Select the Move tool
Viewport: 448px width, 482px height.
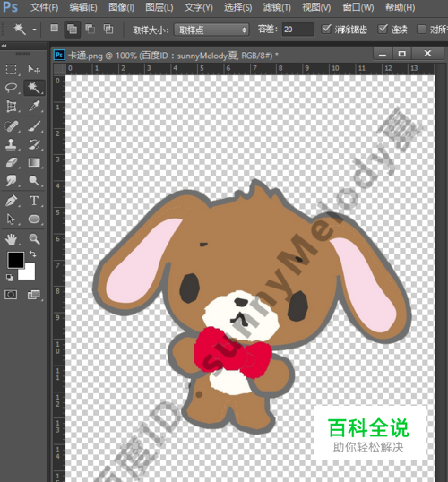(34, 70)
